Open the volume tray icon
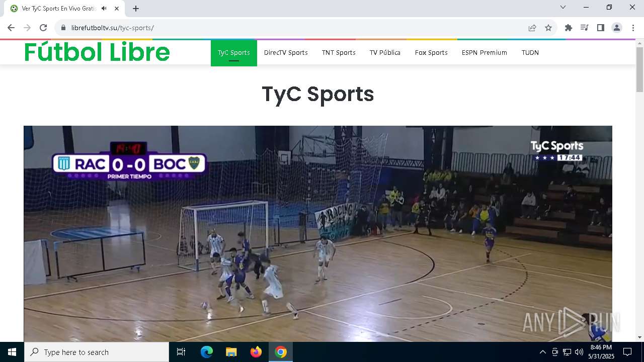The image size is (644, 362). coord(579,352)
